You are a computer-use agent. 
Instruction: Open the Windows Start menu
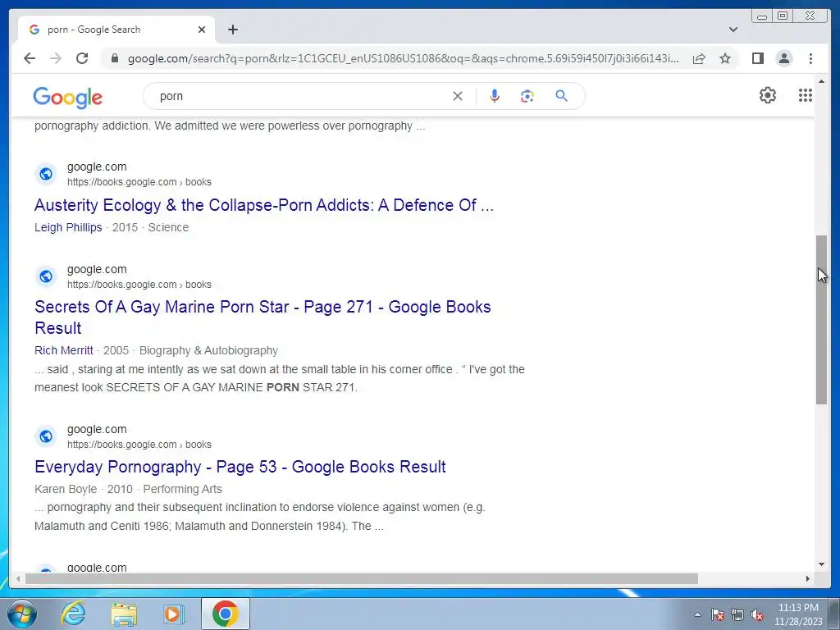point(21,614)
